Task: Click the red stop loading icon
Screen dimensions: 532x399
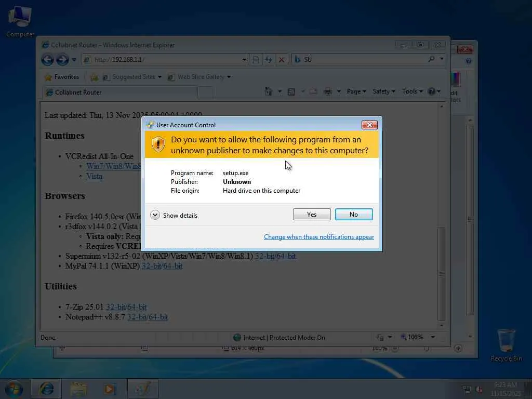Action: pyautogui.click(x=281, y=60)
